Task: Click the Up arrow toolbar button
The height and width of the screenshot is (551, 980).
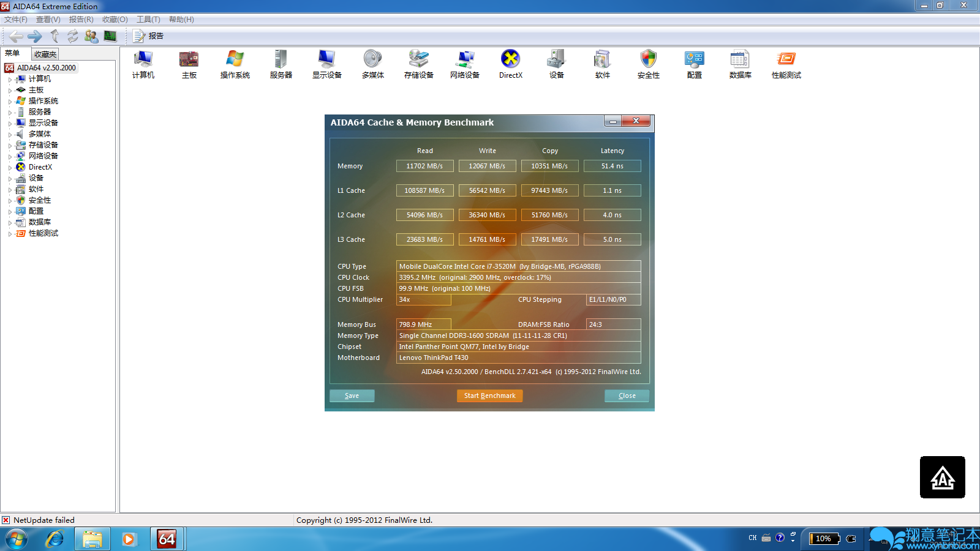Action: pos(55,36)
